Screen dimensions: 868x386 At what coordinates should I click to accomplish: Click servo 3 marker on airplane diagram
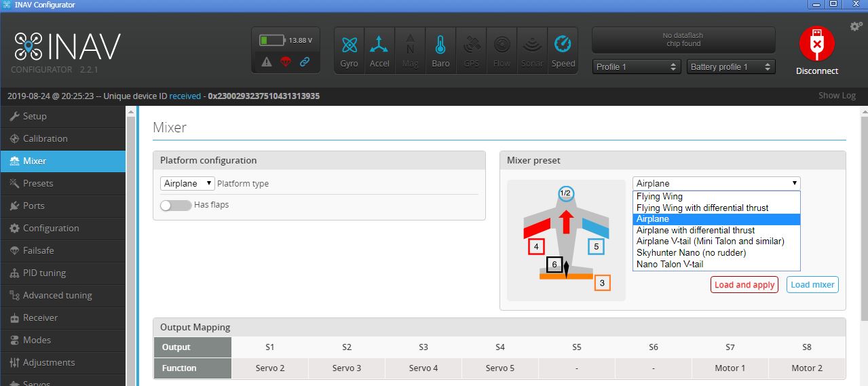pos(602,283)
